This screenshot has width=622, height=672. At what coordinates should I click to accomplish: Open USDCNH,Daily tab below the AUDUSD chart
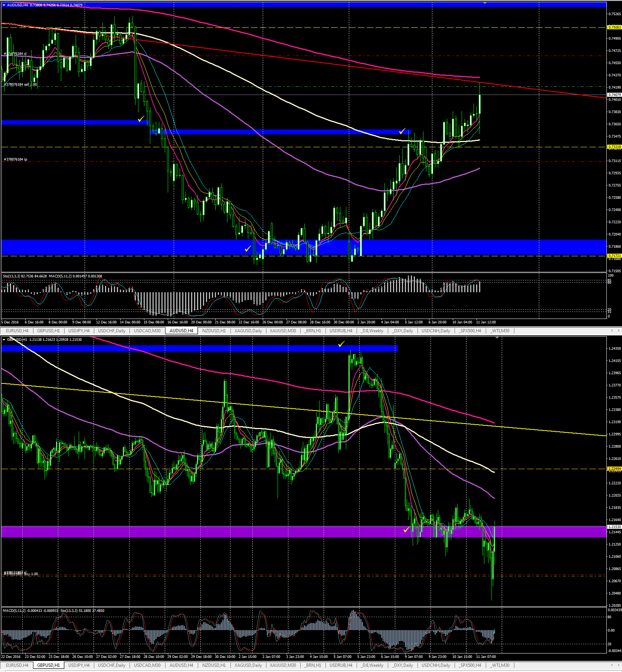(x=436, y=331)
